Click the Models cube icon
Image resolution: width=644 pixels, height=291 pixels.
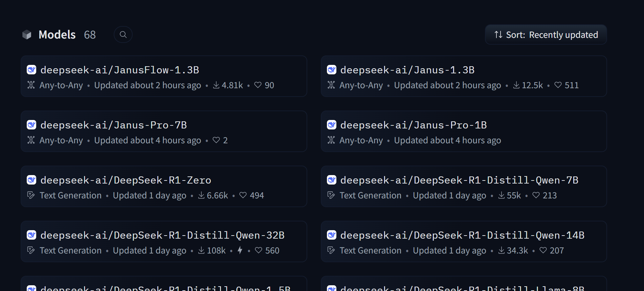[27, 34]
